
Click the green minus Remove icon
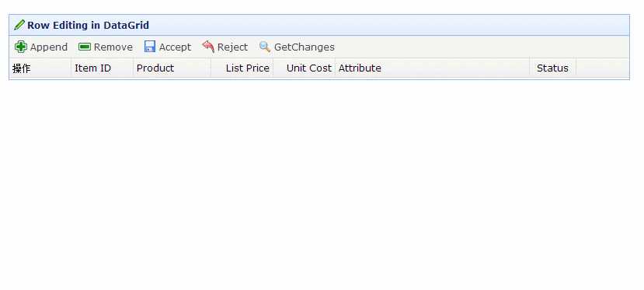tap(85, 47)
